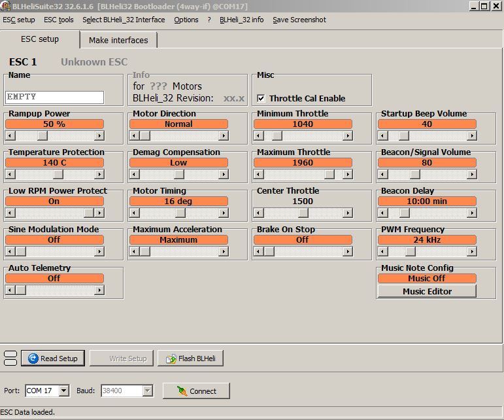Click the ESC Name input field
Image resolution: width=504 pixels, height=420 pixels.
pyautogui.click(x=55, y=97)
